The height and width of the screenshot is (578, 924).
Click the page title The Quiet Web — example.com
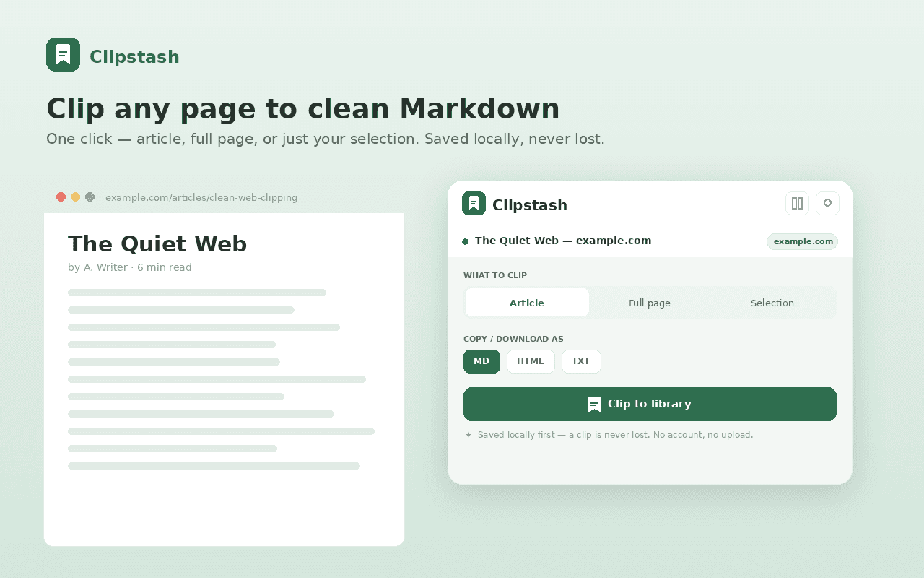pyautogui.click(x=563, y=241)
